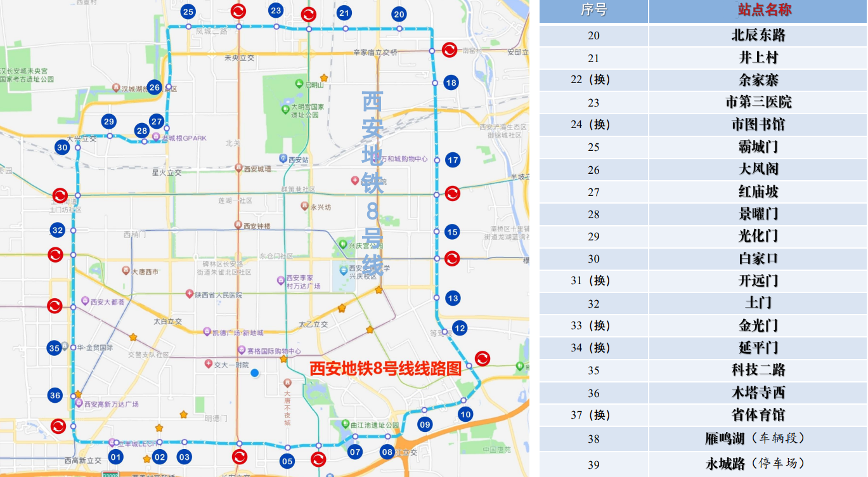Click blue station marker 27 on the map
The width and height of the screenshot is (868, 477).
pyautogui.click(x=157, y=121)
